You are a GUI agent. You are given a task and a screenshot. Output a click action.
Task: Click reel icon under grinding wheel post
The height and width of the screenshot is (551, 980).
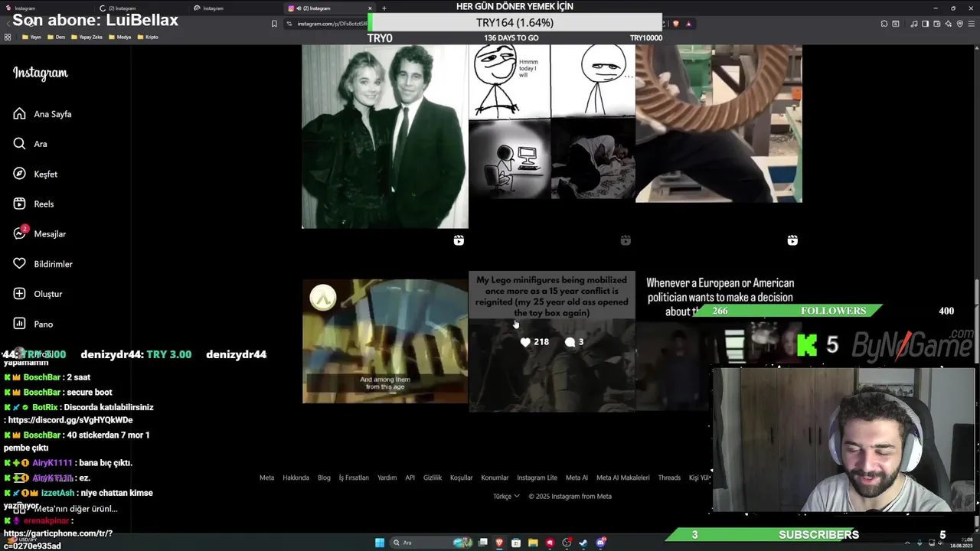[792, 240]
